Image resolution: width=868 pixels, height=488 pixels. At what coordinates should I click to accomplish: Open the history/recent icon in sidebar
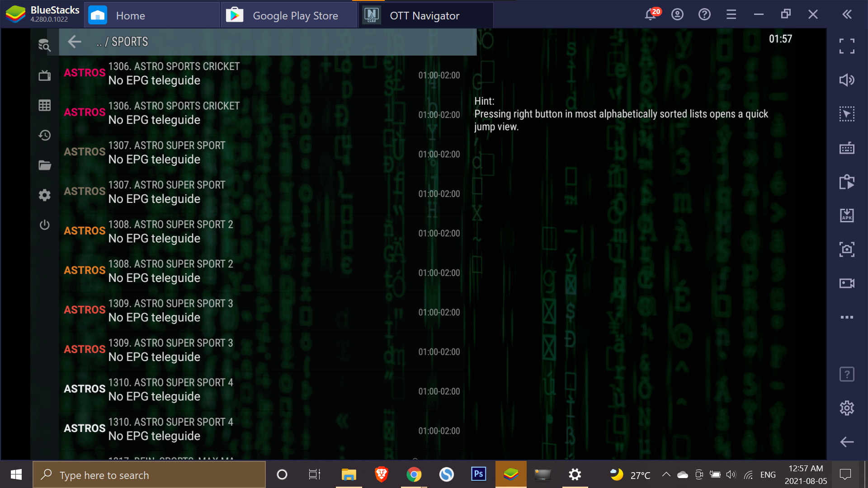[44, 135]
